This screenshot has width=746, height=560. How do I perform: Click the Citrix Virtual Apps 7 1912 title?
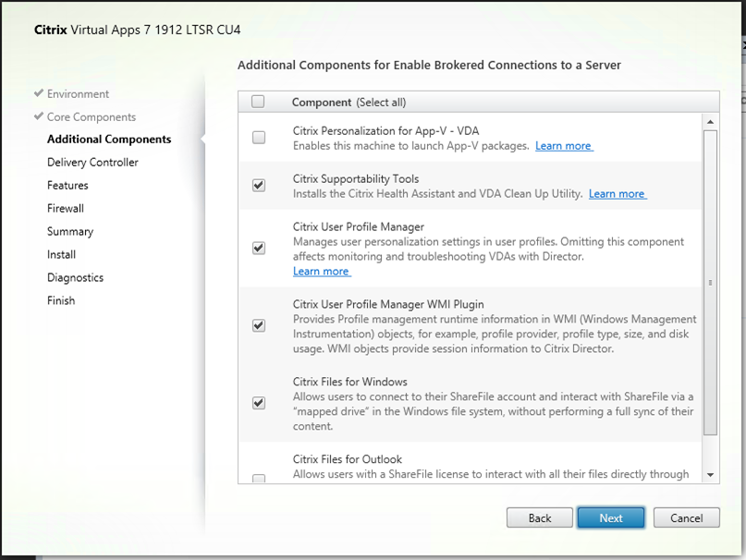[138, 30]
